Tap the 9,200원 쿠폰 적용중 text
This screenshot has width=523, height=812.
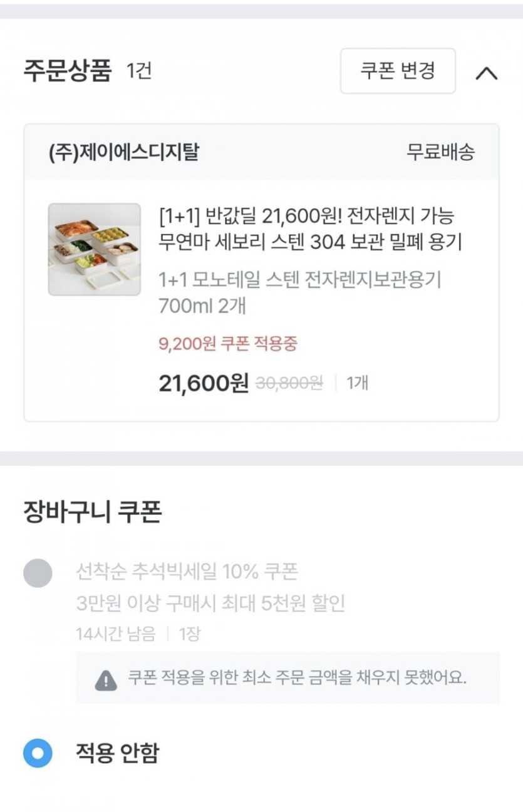tap(228, 344)
